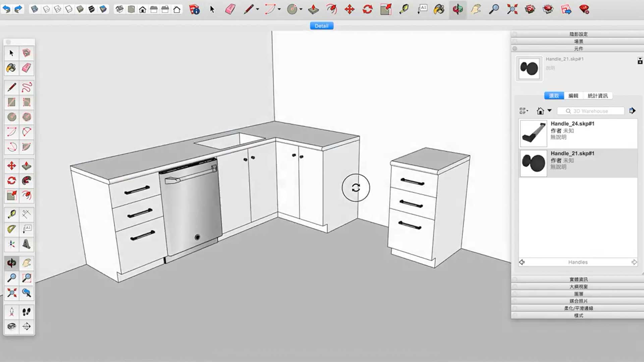Open the 統計資訊 tab

click(597, 96)
